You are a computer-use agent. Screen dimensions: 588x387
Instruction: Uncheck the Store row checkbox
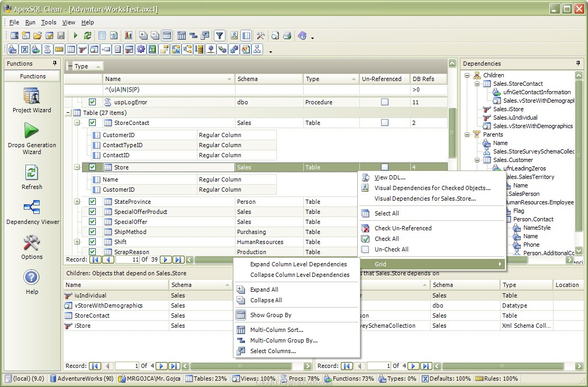point(92,167)
